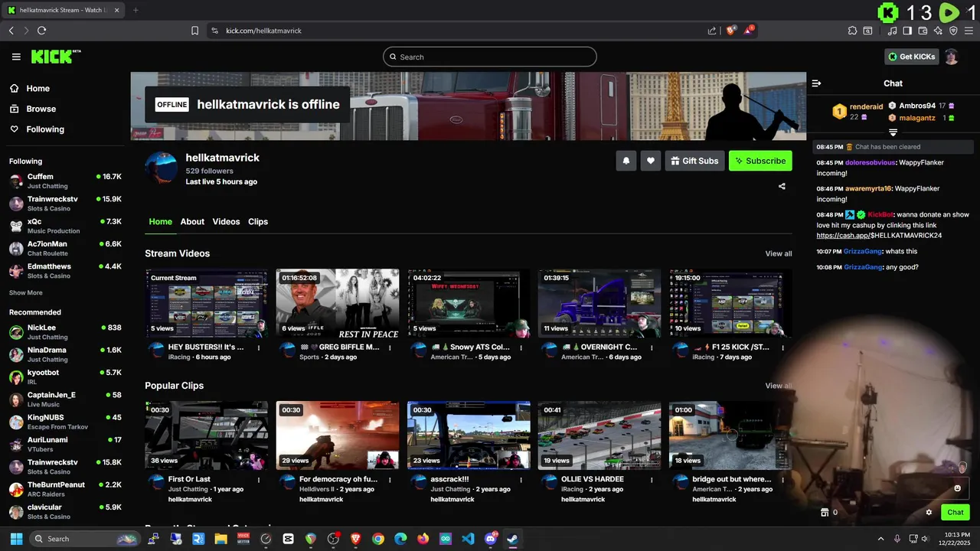
Task: Open Cuffem channel in Following
Action: (65, 181)
